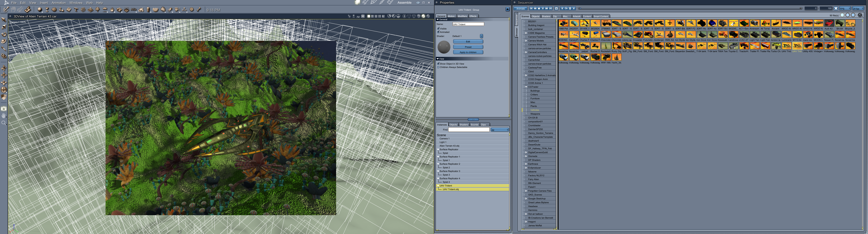Open the Animation menu
This screenshot has width=868, height=234.
[59, 3]
